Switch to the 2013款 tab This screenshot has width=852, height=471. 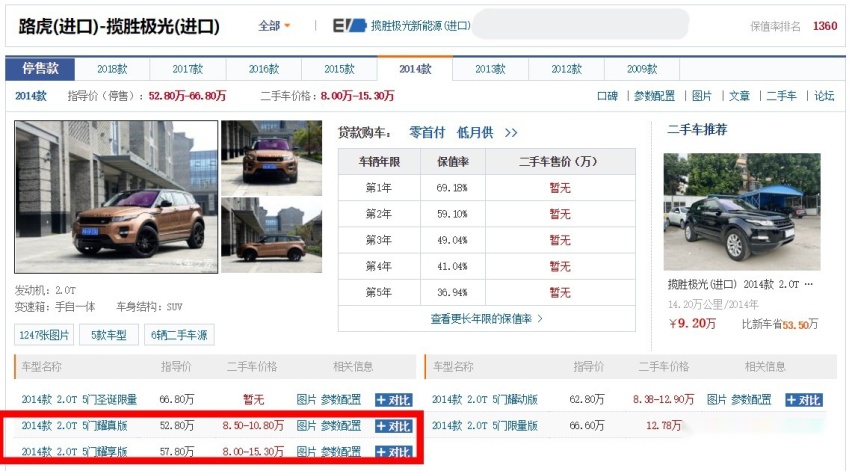tap(490, 69)
